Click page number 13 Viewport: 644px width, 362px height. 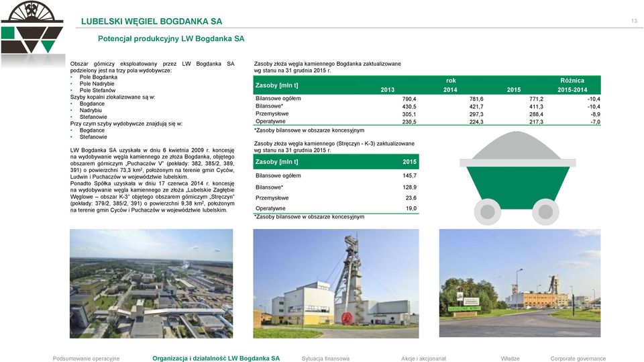click(x=634, y=21)
